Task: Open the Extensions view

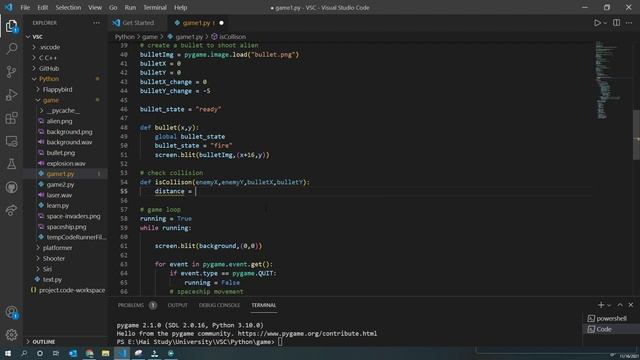Action: [x=11, y=118]
